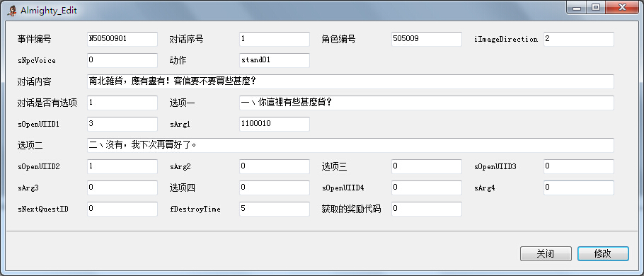Focus the sOpenUIID2 input field
The height and width of the screenshot is (276, 644).
[122, 166]
